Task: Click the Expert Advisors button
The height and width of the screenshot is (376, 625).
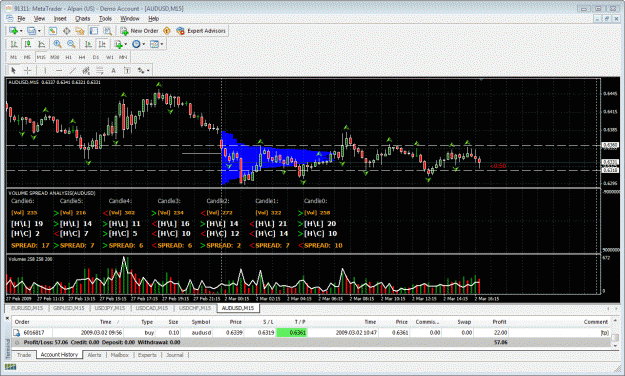Action: (201, 31)
